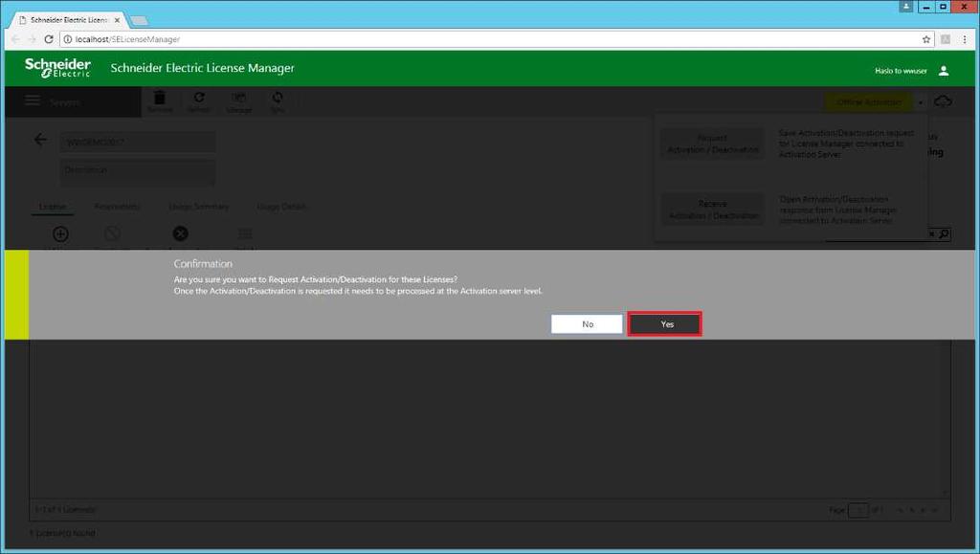Click the browser forward arrow
The image size is (980, 554).
(x=32, y=39)
